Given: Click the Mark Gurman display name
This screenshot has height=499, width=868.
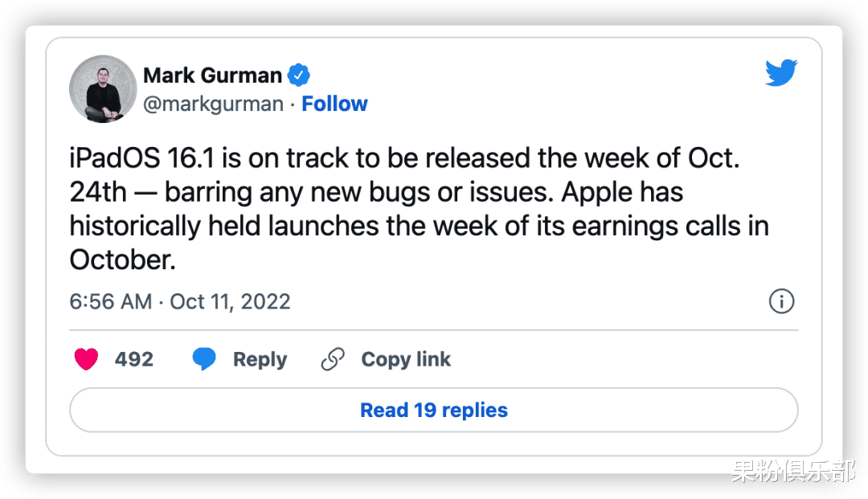Looking at the screenshot, I should pyautogui.click(x=212, y=76).
